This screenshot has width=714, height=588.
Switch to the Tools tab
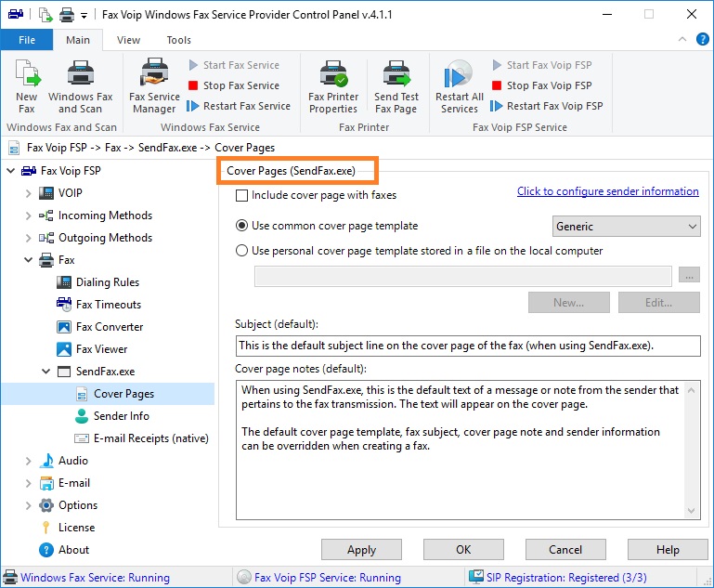(178, 40)
